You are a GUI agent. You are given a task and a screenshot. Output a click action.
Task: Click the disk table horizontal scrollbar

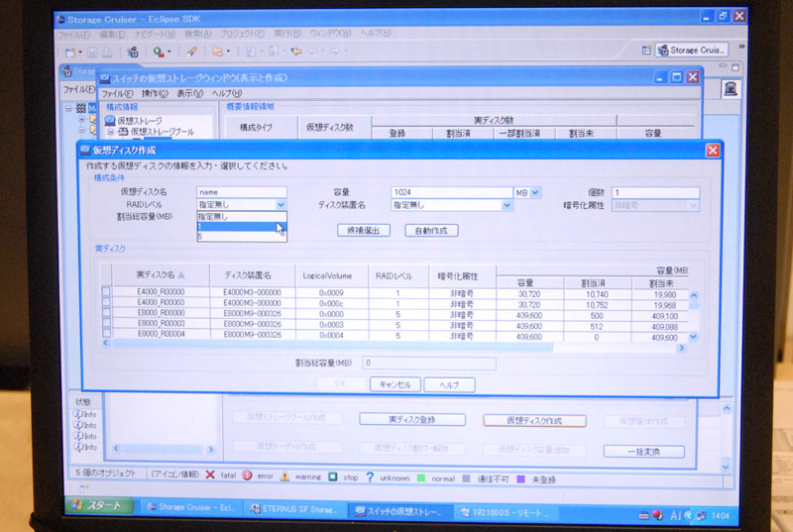393,345
